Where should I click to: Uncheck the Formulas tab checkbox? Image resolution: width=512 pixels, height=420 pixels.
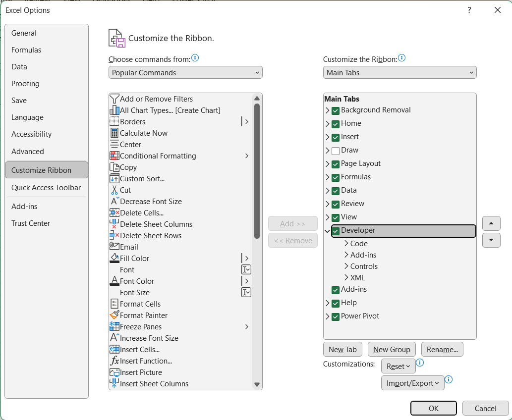tap(336, 177)
